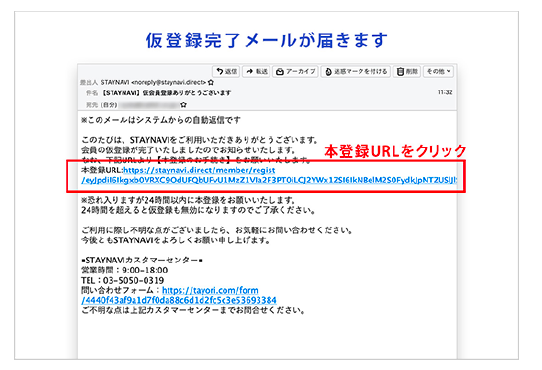Click the blurred recipient address after 宛先
542x370 pixels.
coord(149,104)
